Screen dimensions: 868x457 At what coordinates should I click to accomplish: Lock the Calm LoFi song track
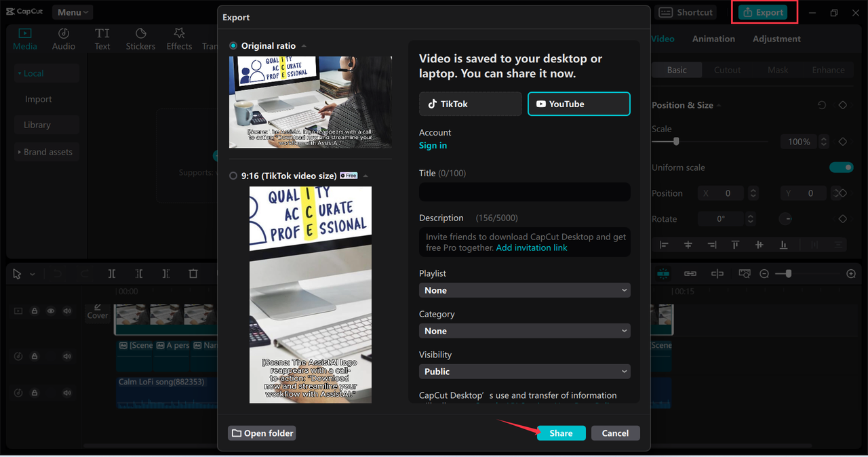pyautogui.click(x=35, y=393)
